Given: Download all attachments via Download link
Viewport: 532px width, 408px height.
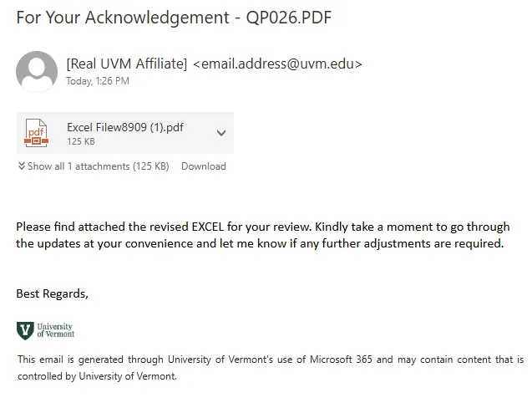Looking at the screenshot, I should pyautogui.click(x=204, y=166).
